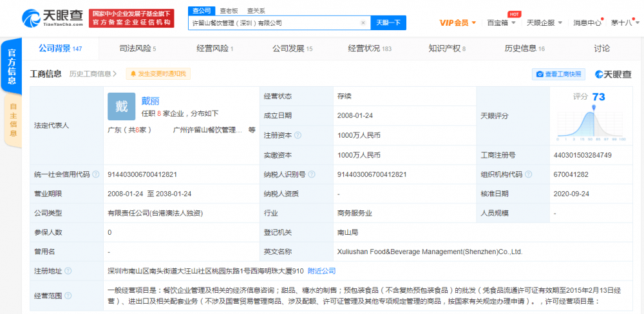
Task: Clear the search box with the X icon
Action: point(363,23)
